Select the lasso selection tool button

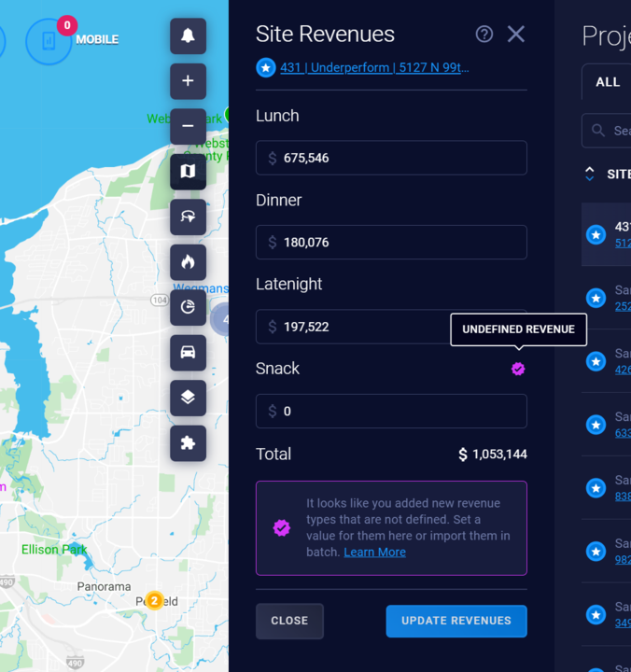coord(188,217)
